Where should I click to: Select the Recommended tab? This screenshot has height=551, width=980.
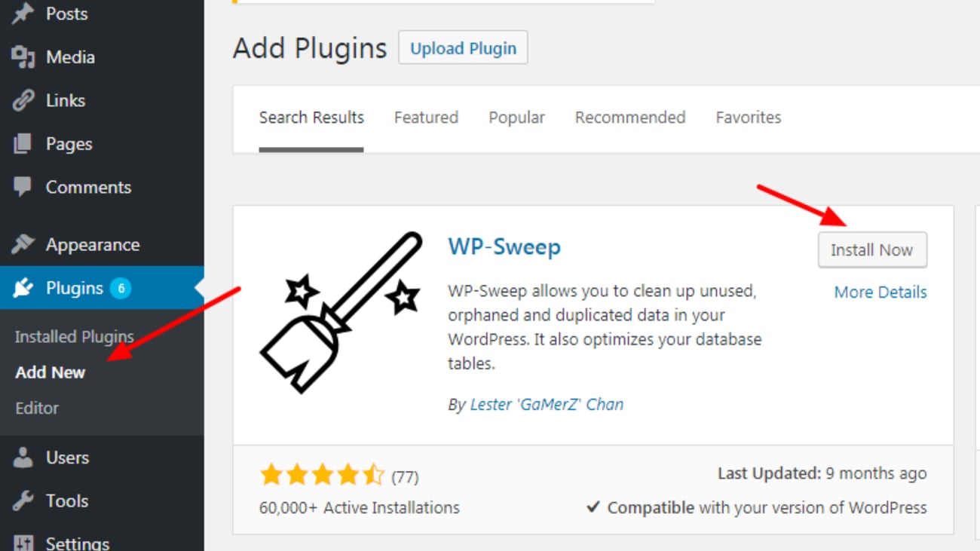tap(629, 118)
